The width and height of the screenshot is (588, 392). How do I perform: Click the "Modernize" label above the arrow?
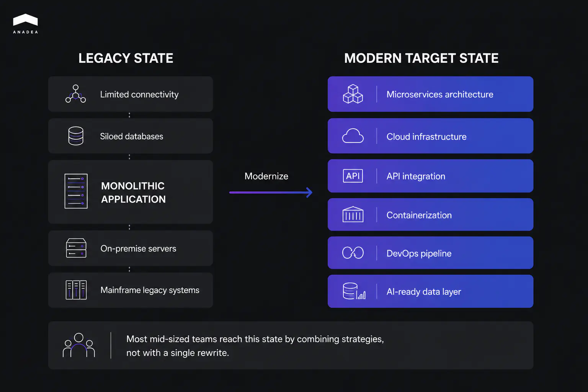[x=266, y=176]
